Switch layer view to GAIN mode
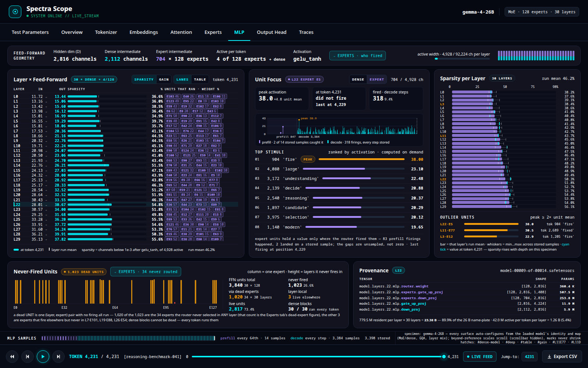The height and width of the screenshot is (368, 588). [164, 79]
